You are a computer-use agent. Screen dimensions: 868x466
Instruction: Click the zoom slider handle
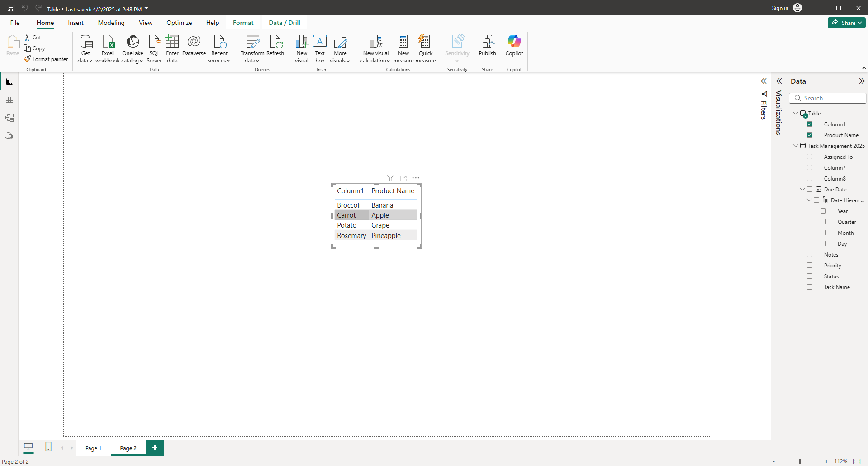click(800, 461)
